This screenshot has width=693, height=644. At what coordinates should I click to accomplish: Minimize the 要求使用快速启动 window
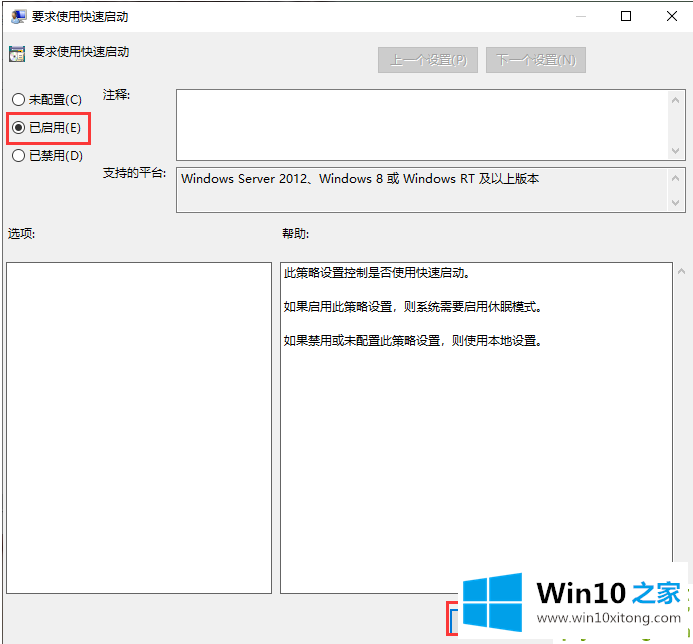[579, 16]
